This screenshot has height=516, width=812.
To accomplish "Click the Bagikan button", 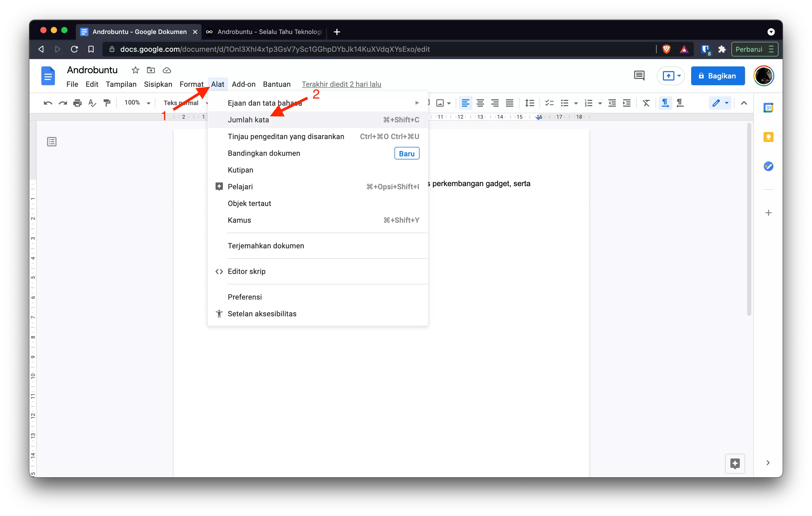I will pyautogui.click(x=718, y=76).
